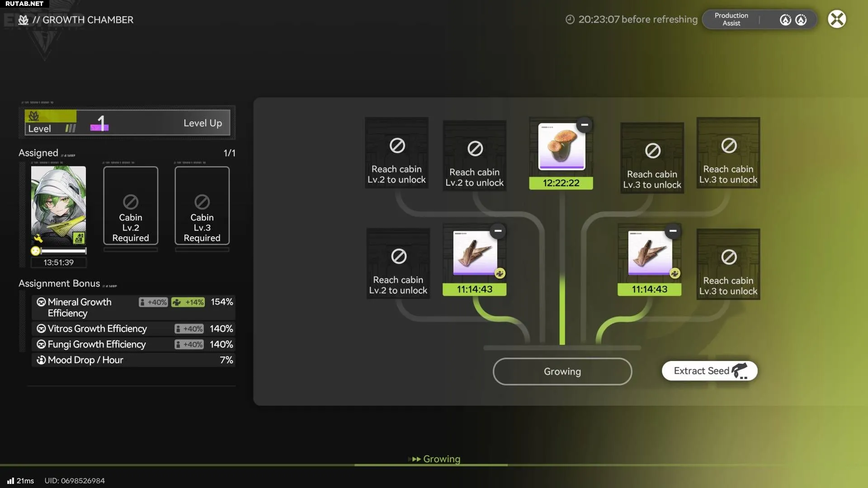The image size is (868, 488).
Task: Click the refresh timer clock icon
Action: coord(570,19)
